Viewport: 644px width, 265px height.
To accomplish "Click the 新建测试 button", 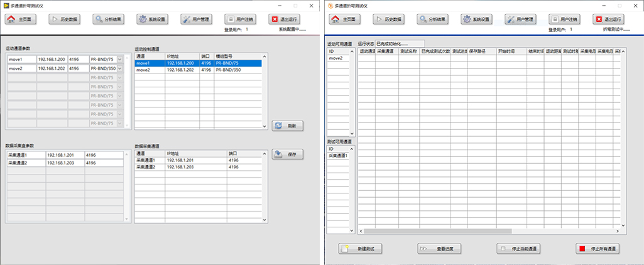I will [x=361, y=249].
